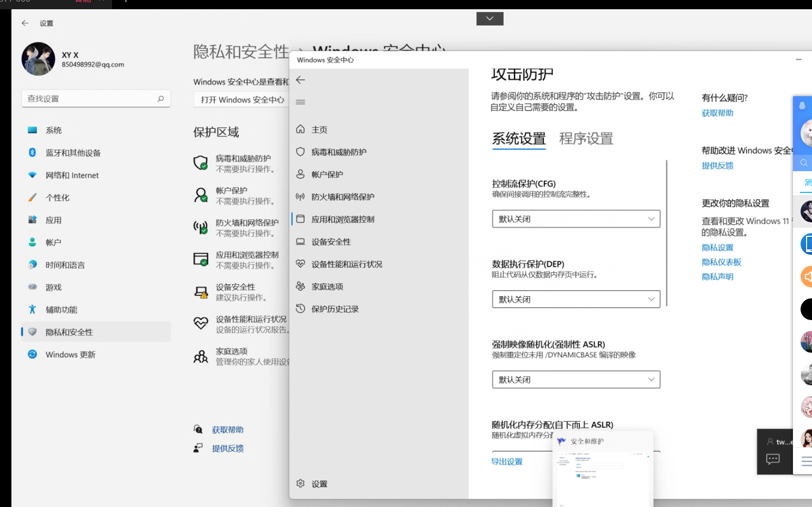The width and height of the screenshot is (812, 507).
Task: Open the 隐私设置 link
Action: tap(717, 247)
